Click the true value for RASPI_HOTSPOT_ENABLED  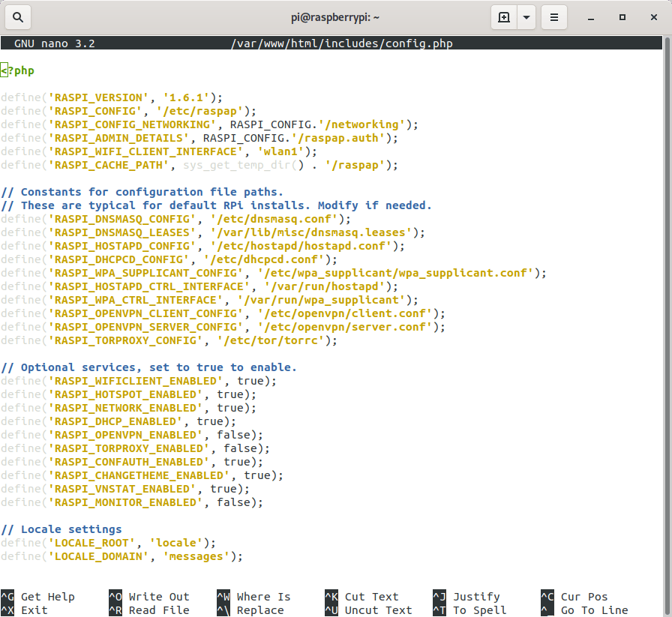click(230, 394)
